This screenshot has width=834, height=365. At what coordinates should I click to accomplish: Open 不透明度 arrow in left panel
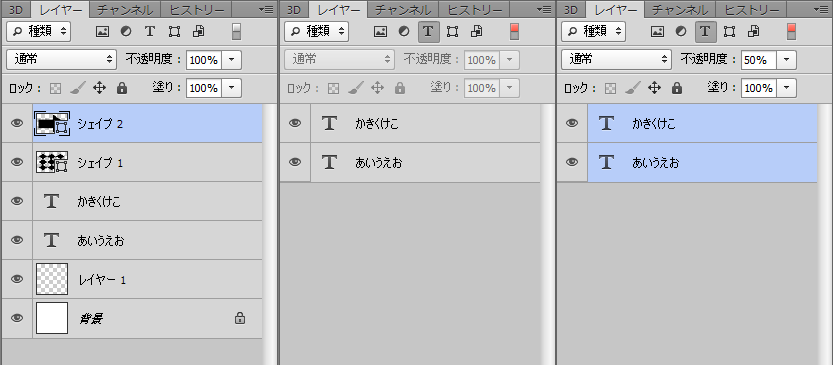(x=231, y=60)
